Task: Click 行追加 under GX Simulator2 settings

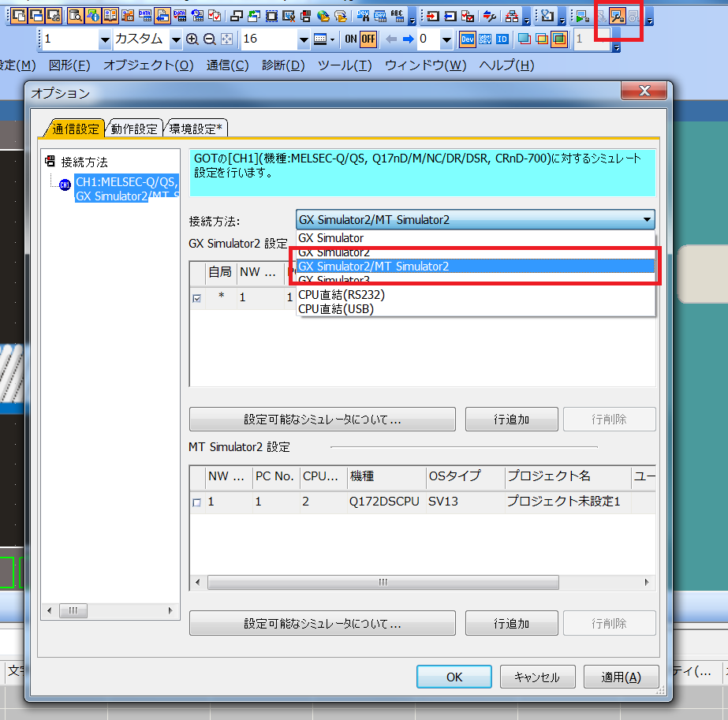Action: click(512, 420)
